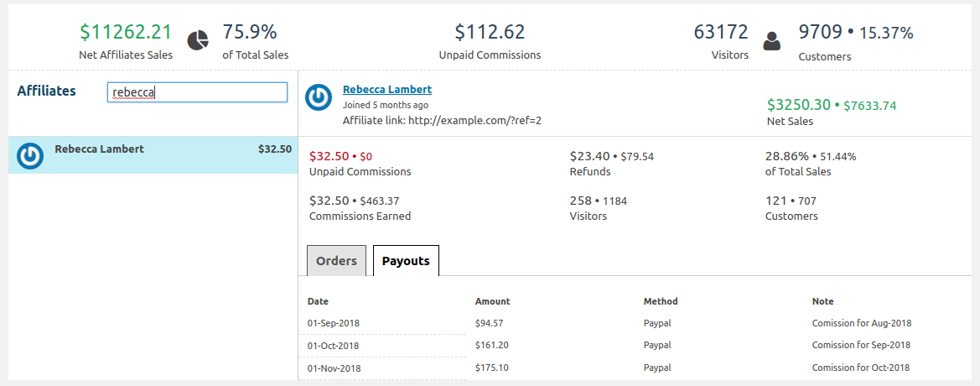This screenshot has width=980, height=386.
Task: Click the 63172 Visitors count
Action: pos(721,32)
